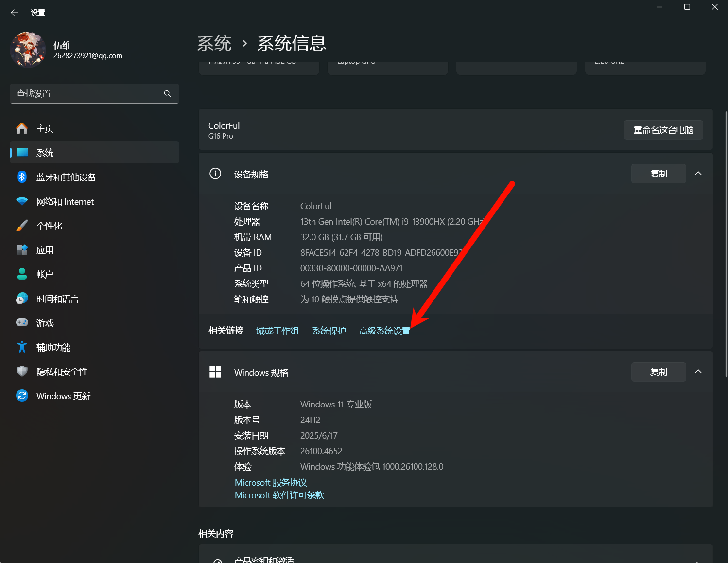Click the 安装日期 value 2025/6/17
728x563 pixels.
point(319,436)
